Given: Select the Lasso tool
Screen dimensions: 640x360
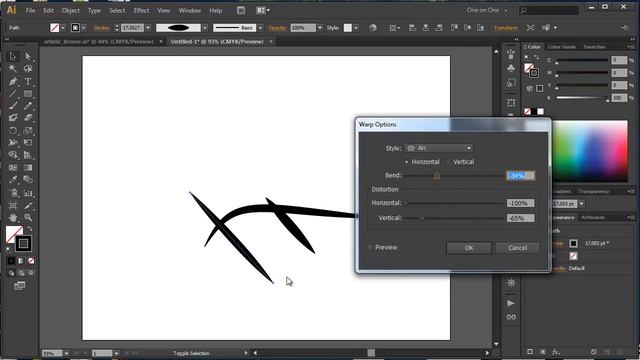Looking at the screenshot, I should (28, 69).
